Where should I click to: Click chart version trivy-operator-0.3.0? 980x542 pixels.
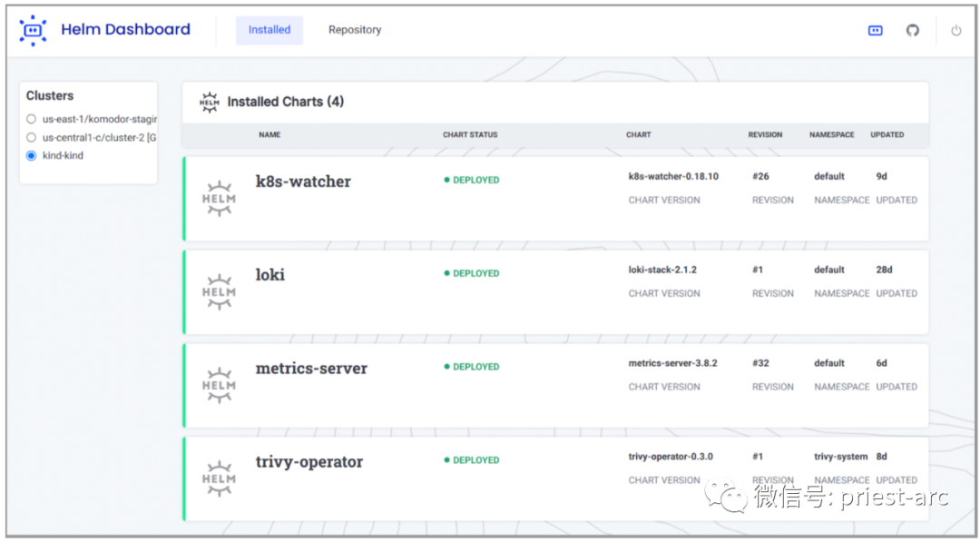(x=671, y=457)
